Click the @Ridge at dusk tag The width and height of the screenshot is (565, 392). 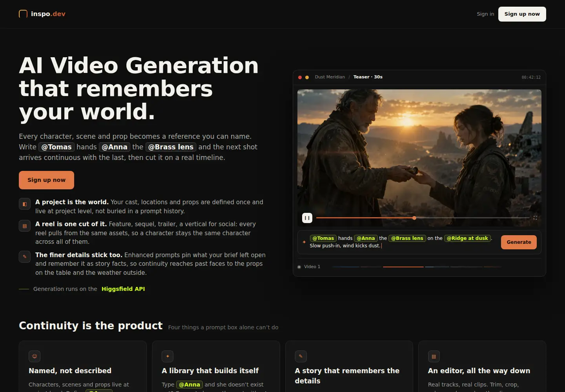coord(467,238)
